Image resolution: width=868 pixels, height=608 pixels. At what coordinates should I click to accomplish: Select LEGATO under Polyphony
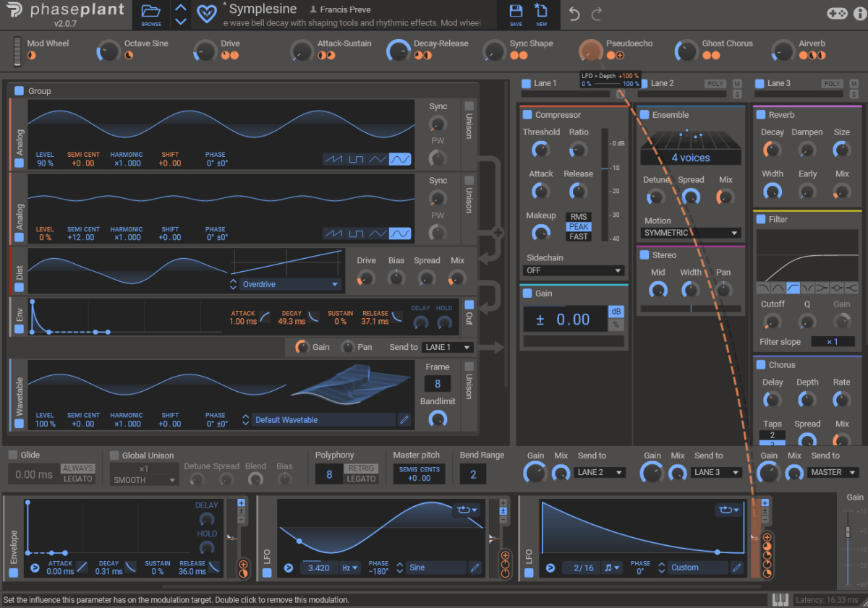pos(361,479)
